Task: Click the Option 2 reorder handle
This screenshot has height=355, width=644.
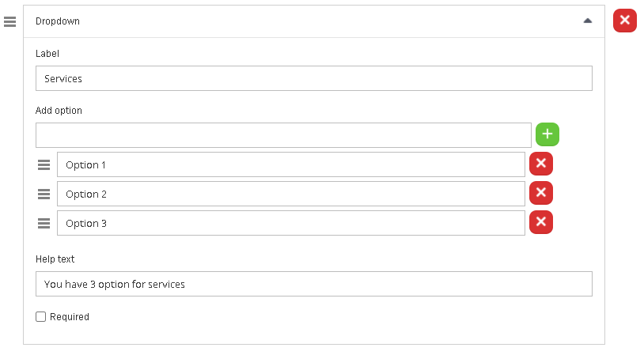Action: [x=44, y=194]
